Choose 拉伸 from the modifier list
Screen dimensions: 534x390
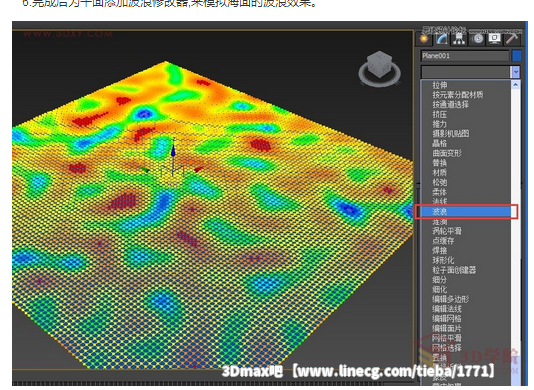(440, 85)
